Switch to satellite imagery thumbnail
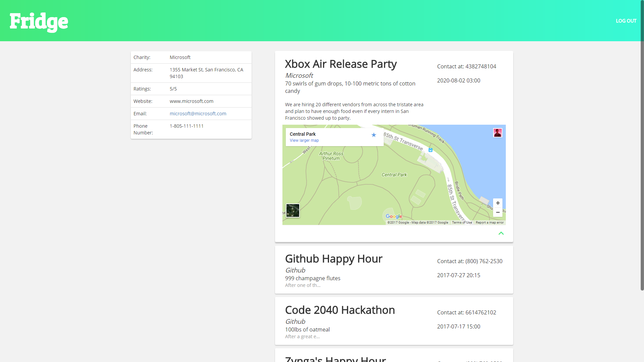 click(292, 210)
